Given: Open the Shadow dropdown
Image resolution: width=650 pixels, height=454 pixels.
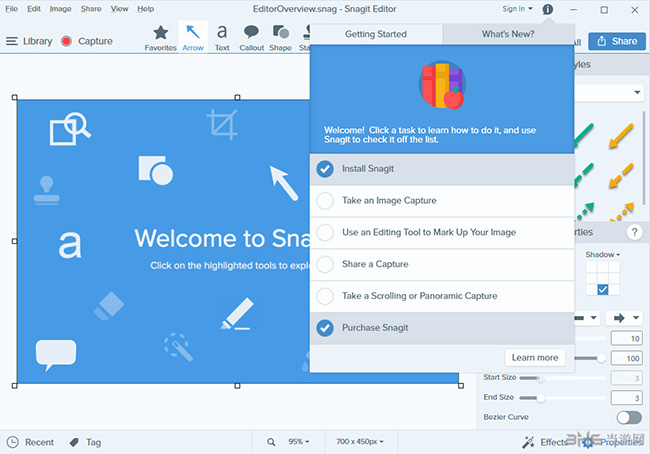Looking at the screenshot, I should click(603, 255).
